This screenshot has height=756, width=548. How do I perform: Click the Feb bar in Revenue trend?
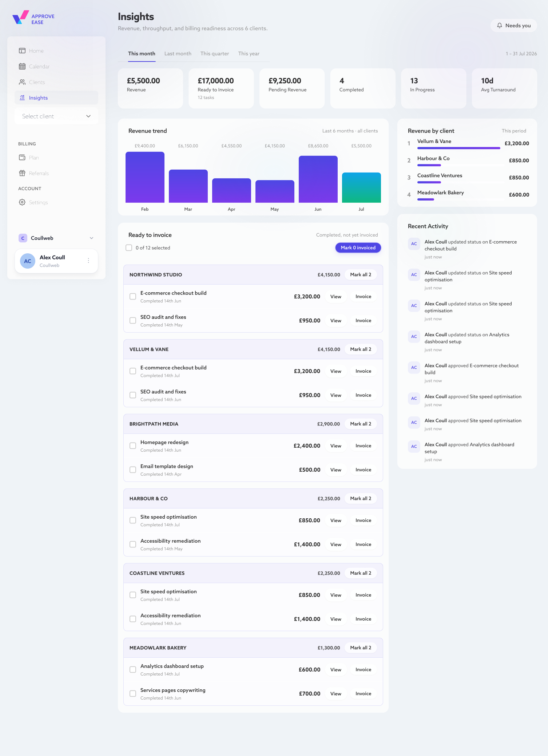145,177
